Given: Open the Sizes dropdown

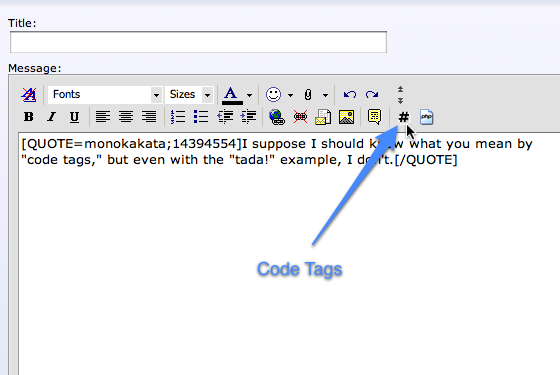Looking at the screenshot, I should [189, 95].
